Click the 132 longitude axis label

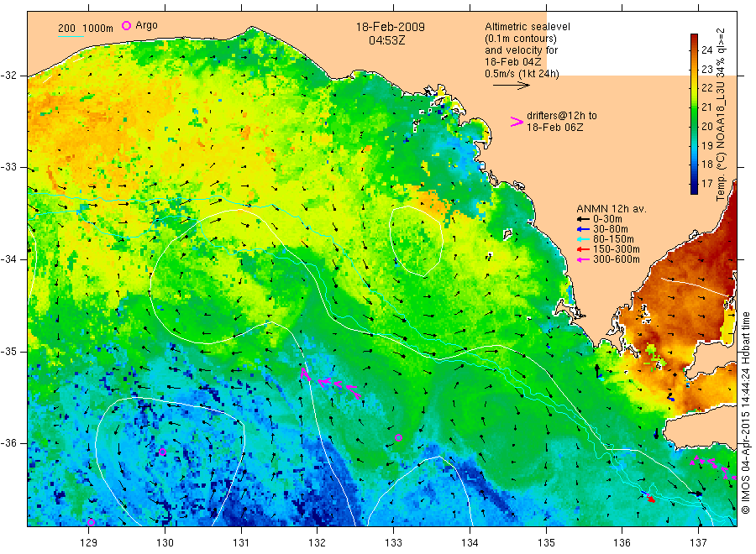point(318,543)
